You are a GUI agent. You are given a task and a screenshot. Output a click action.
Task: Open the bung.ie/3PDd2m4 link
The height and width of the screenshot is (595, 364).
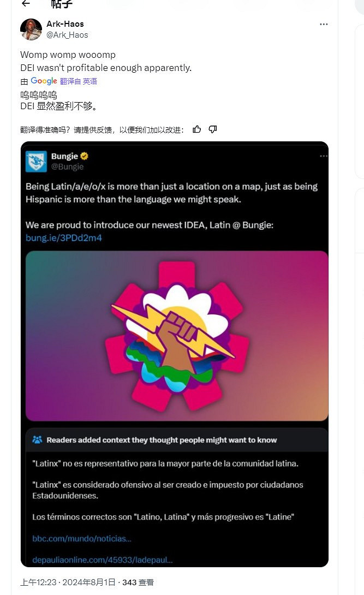tap(64, 238)
